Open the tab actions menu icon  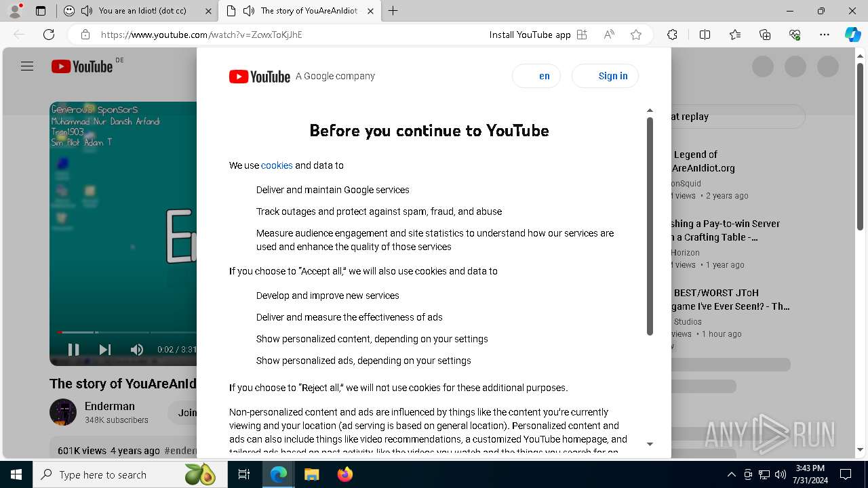tap(41, 11)
